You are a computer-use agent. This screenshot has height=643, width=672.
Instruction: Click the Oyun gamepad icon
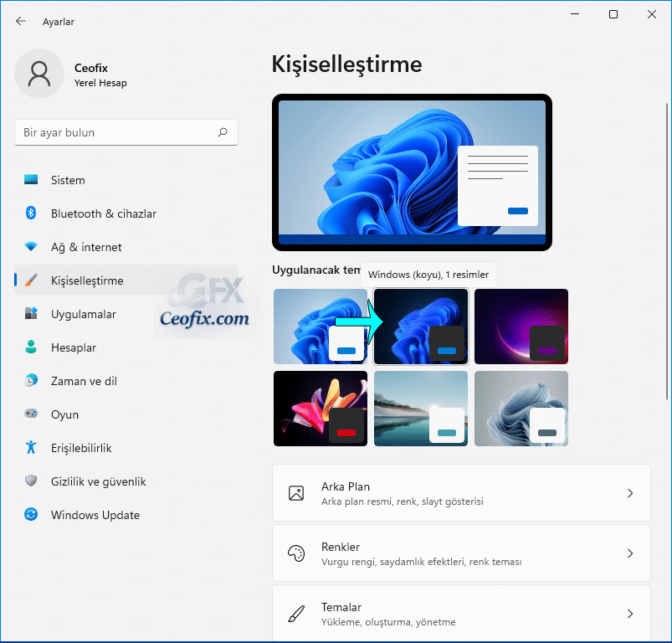[31, 414]
